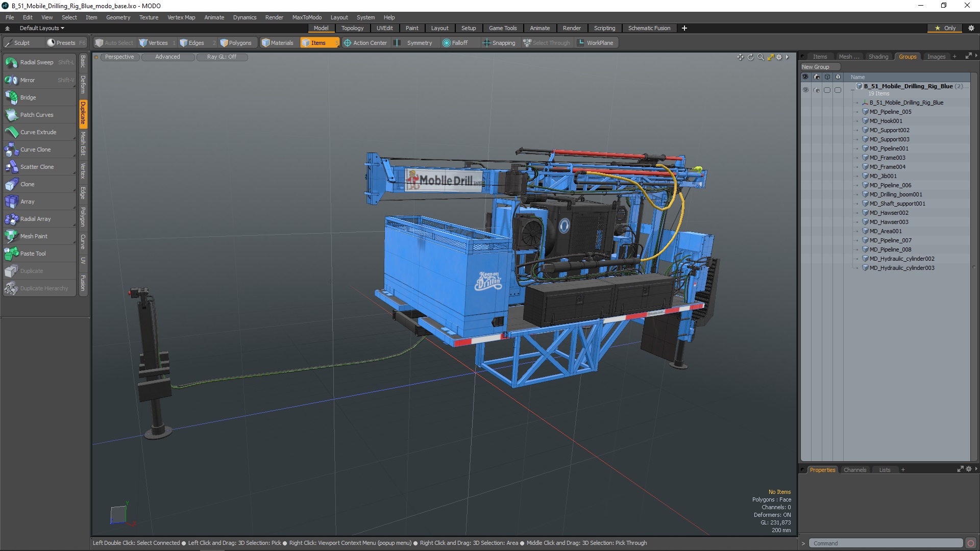Toggle the WorkPlane
Image resolution: width=980 pixels, height=551 pixels.
click(x=596, y=43)
